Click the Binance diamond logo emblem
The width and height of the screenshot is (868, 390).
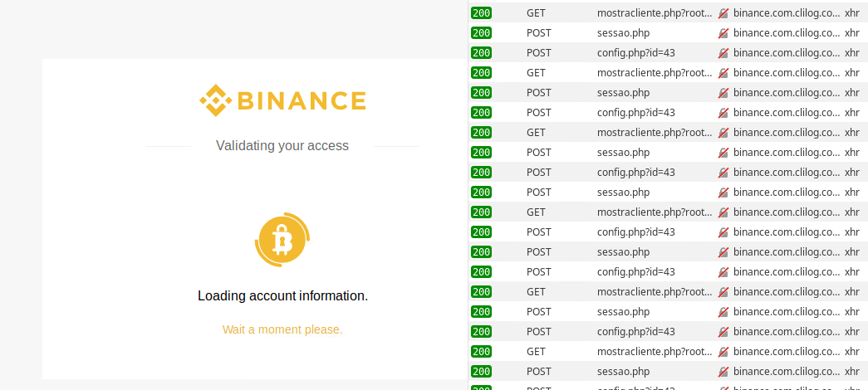[x=215, y=100]
